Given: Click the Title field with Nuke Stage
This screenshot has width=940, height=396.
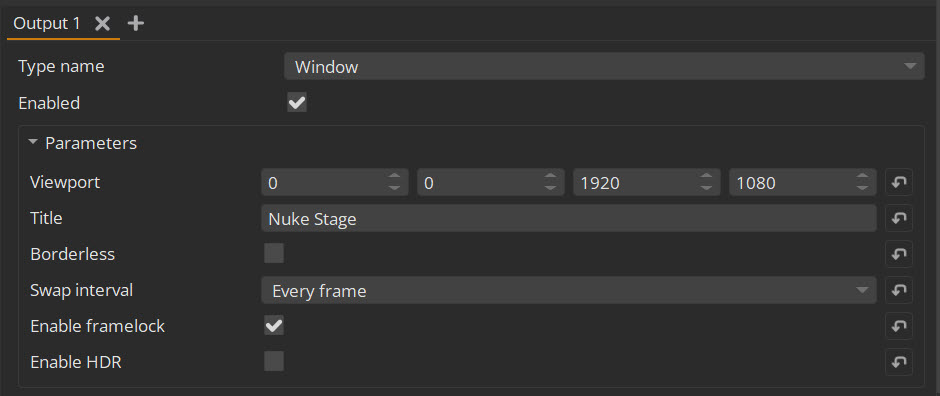Looking at the screenshot, I should tap(568, 219).
